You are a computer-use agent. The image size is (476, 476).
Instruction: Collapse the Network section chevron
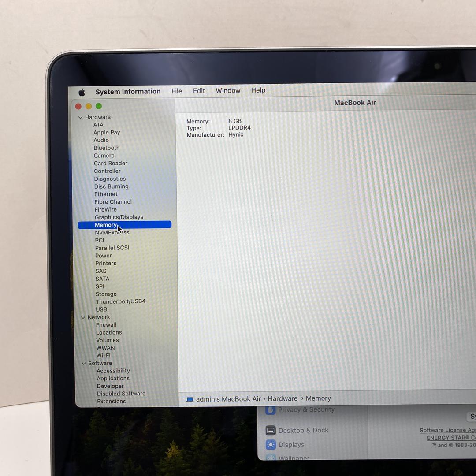click(x=83, y=317)
